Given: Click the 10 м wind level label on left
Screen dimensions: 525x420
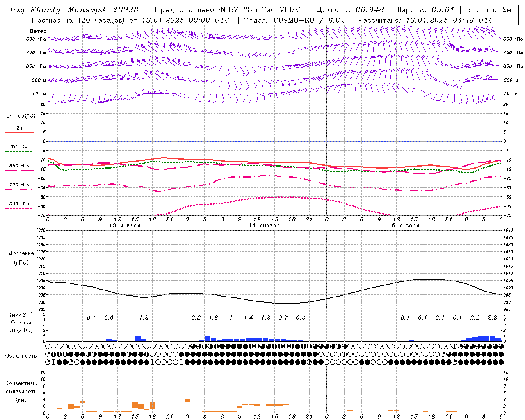Looking at the screenshot, I should click(39, 94).
